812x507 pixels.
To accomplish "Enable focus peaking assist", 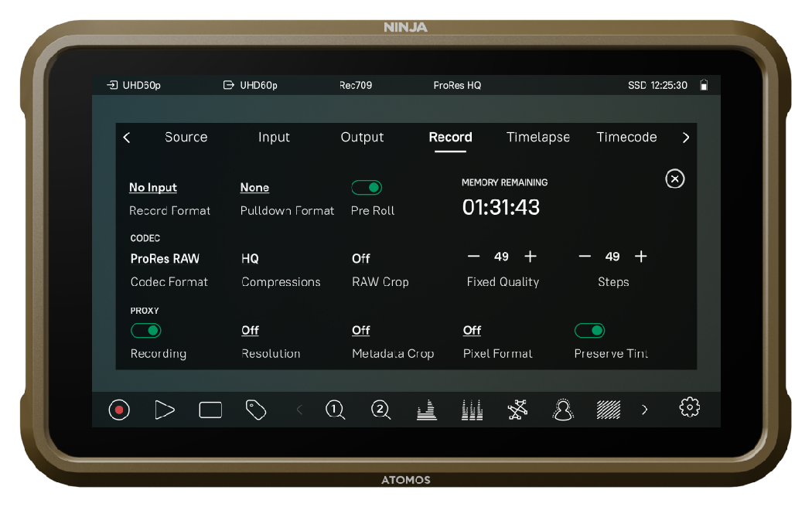I will point(563,410).
